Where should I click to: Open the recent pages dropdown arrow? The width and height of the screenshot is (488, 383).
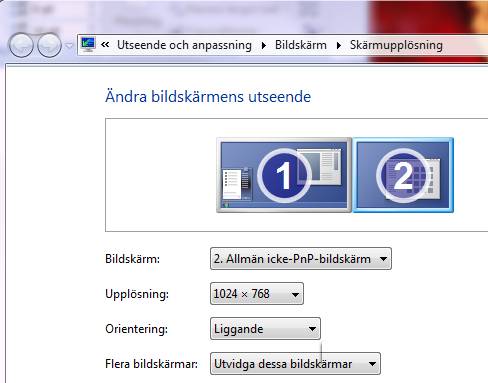click(x=69, y=45)
